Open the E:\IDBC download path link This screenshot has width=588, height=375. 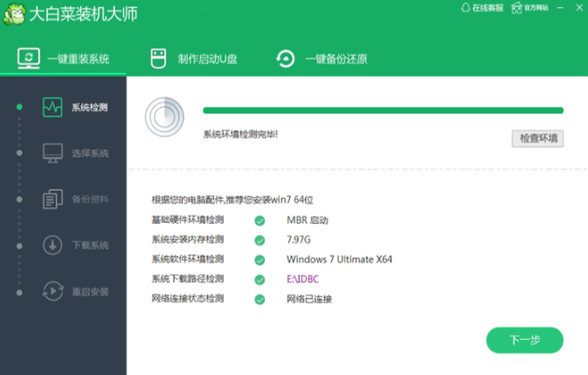coord(305,280)
